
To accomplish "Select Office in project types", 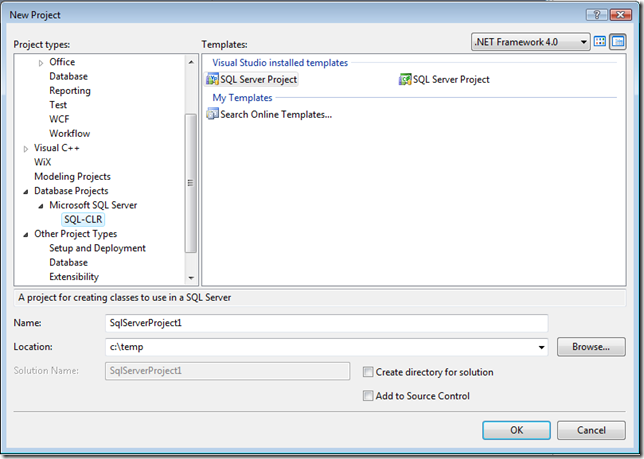I will click(62, 62).
